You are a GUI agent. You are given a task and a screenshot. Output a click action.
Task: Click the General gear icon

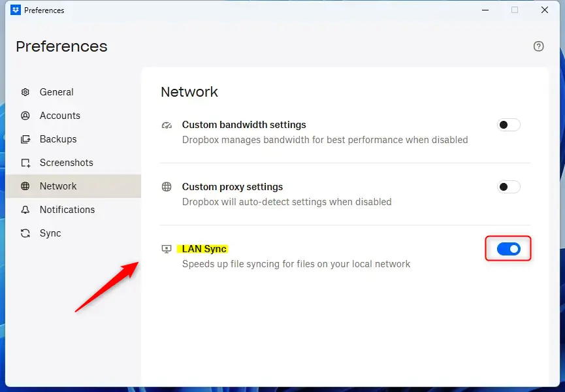[x=25, y=92]
